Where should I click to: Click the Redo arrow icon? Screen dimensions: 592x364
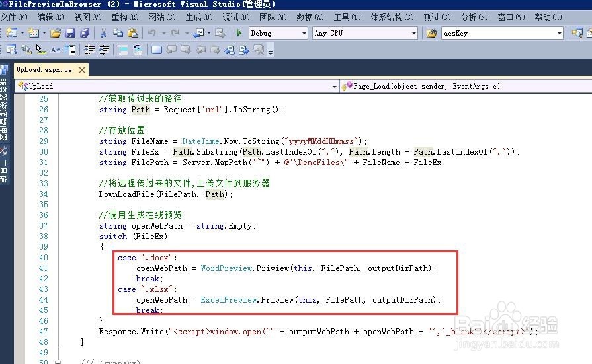click(175, 33)
